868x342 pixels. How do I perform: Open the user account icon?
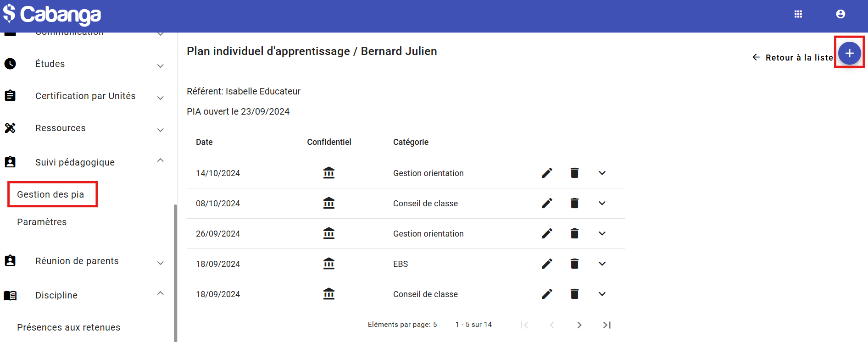click(x=840, y=14)
